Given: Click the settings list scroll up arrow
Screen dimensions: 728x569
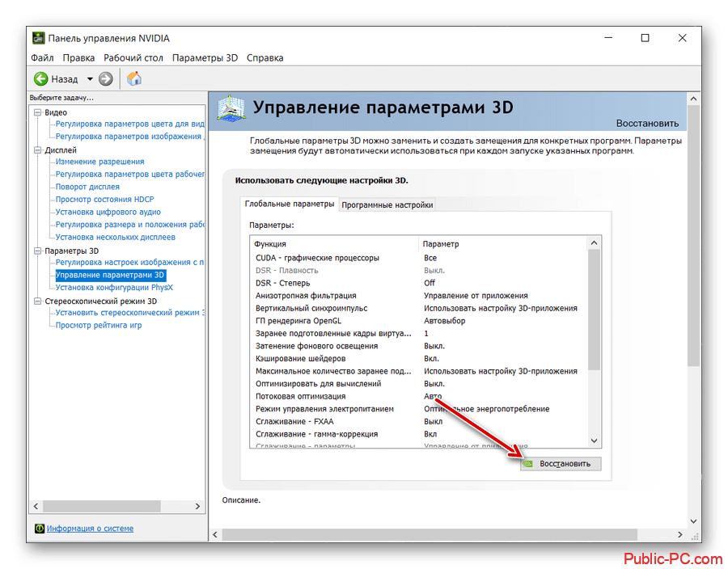Looking at the screenshot, I should 595,243.
